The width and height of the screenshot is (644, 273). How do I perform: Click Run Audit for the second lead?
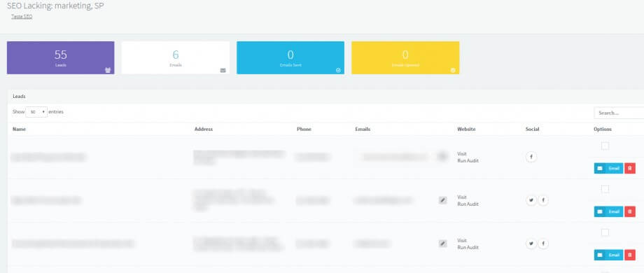tap(468, 204)
